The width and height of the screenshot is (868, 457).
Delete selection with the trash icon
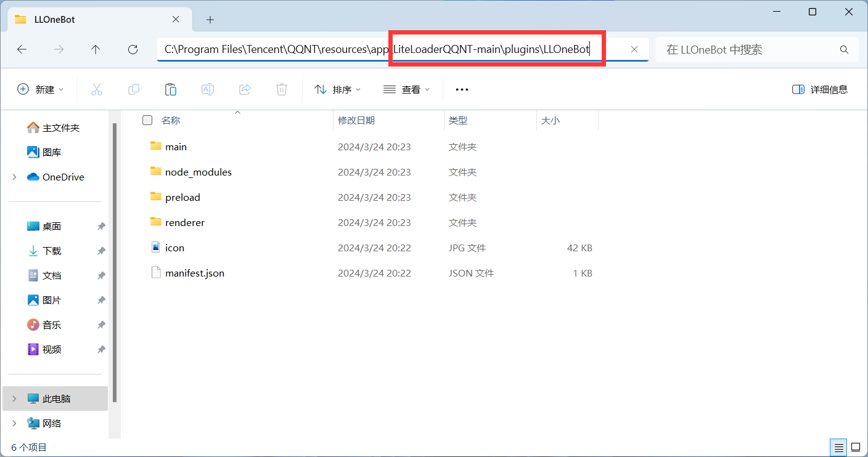coord(282,89)
